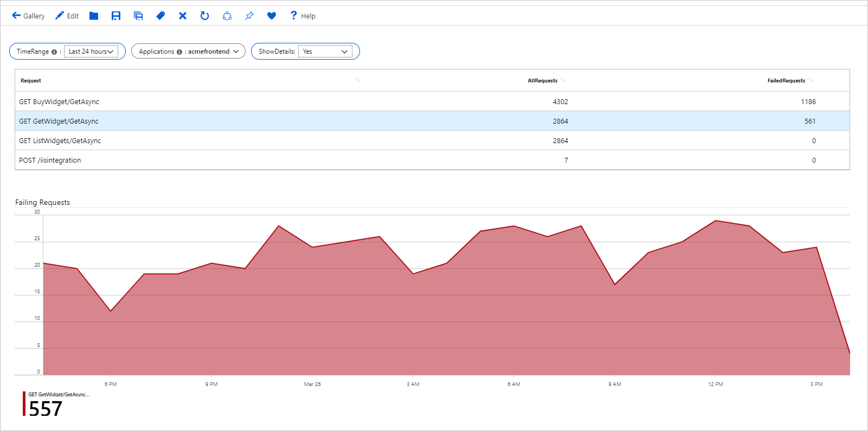This screenshot has width=868, height=431.
Task: Click the Save As icon in the toolbar
Action: click(x=138, y=16)
